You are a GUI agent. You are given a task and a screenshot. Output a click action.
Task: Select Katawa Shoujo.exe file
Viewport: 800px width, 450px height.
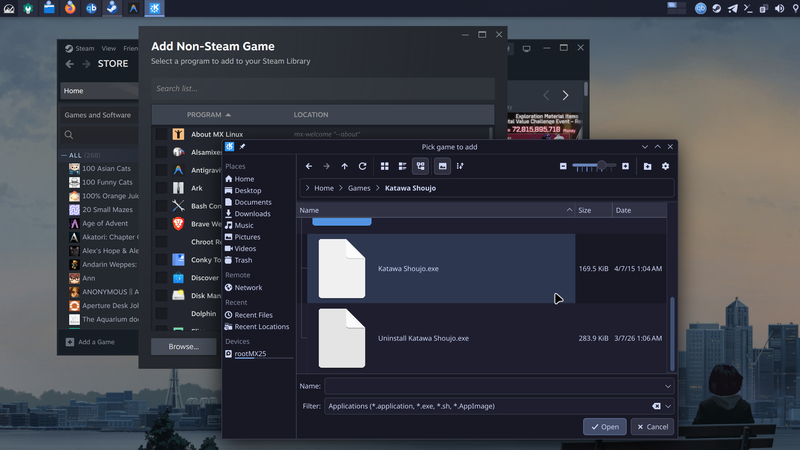441,268
